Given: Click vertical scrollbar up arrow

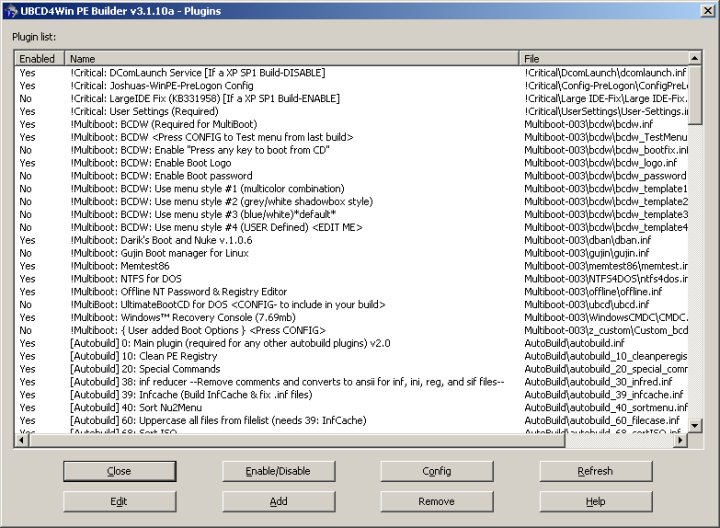Looking at the screenshot, I should tap(695, 58).
